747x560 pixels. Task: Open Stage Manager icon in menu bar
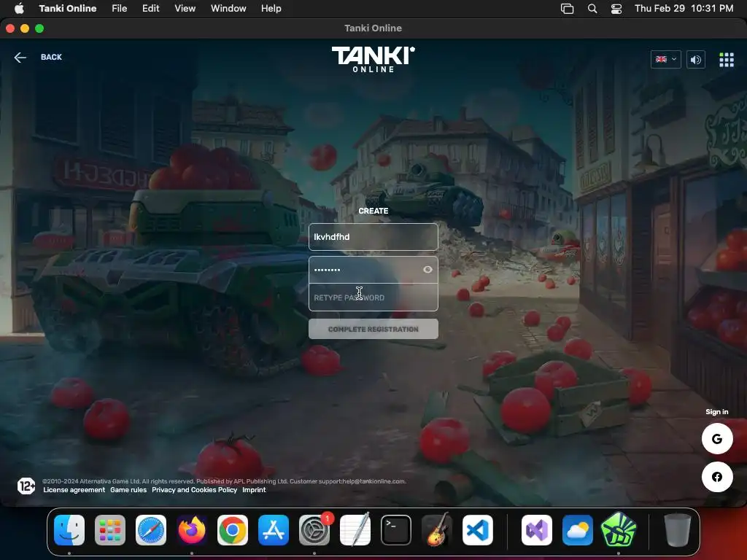567,8
